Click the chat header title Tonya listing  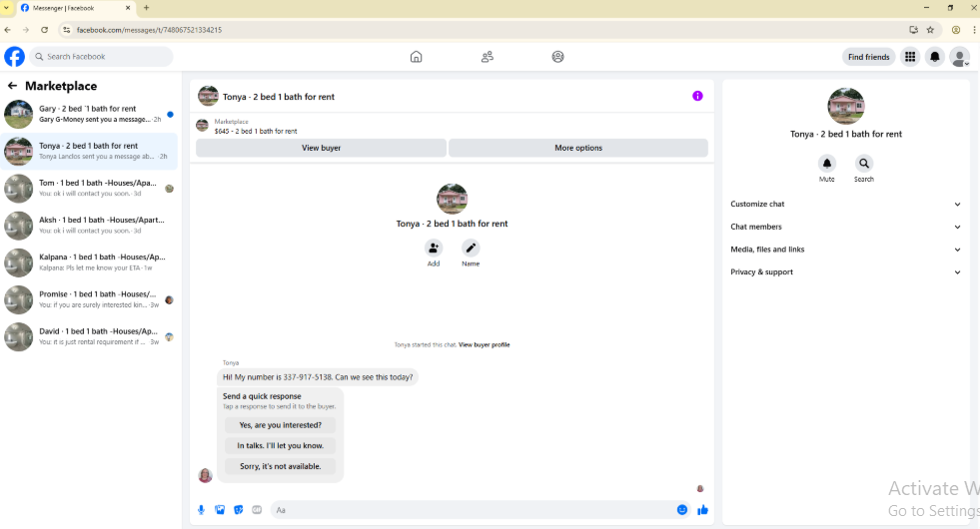(x=278, y=97)
